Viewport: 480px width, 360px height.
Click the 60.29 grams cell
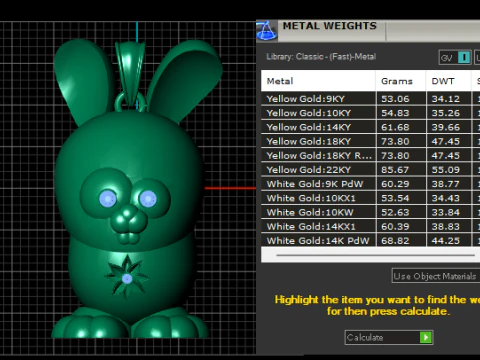401,184
